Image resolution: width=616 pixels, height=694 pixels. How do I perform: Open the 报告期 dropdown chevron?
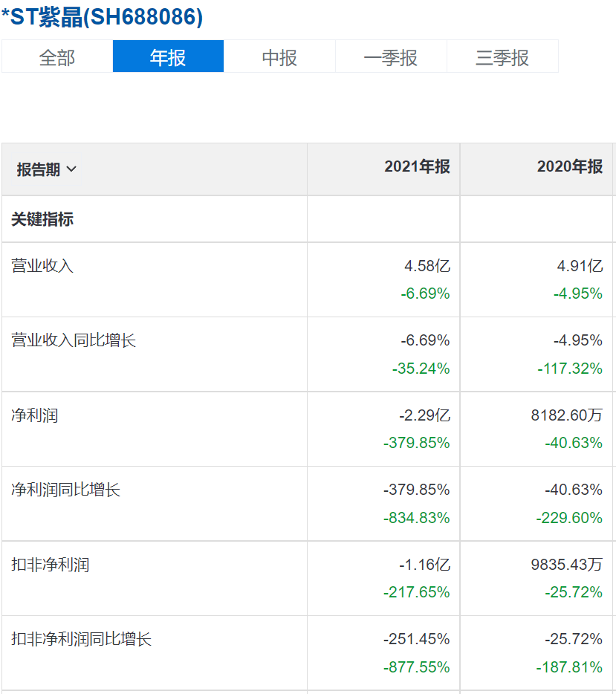pyautogui.click(x=71, y=169)
